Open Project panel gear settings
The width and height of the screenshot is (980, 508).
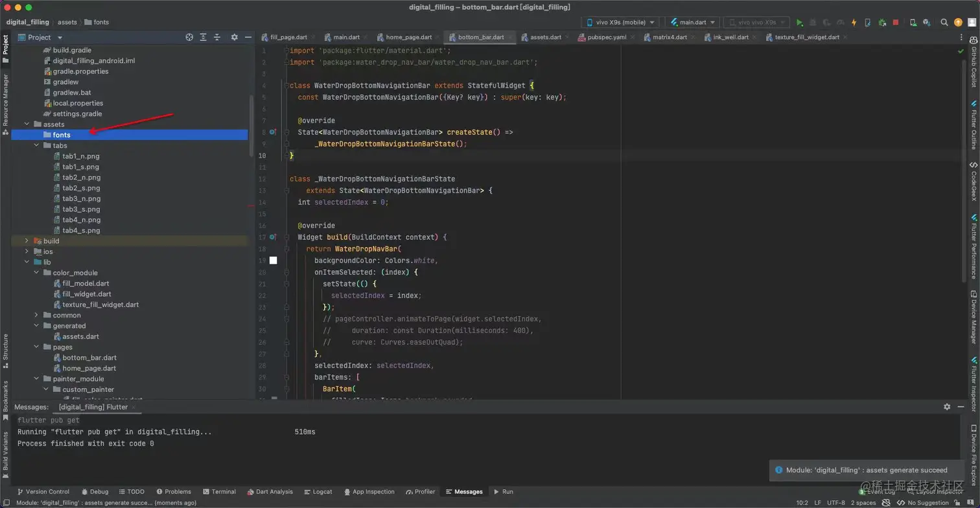click(235, 38)
